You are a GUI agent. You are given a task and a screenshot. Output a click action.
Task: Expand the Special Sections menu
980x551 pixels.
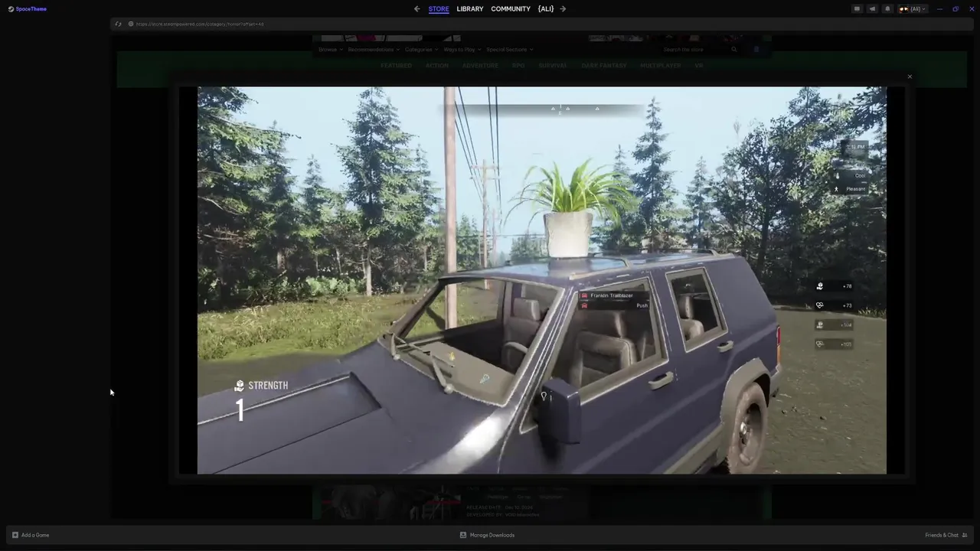(x=510, y=50)
